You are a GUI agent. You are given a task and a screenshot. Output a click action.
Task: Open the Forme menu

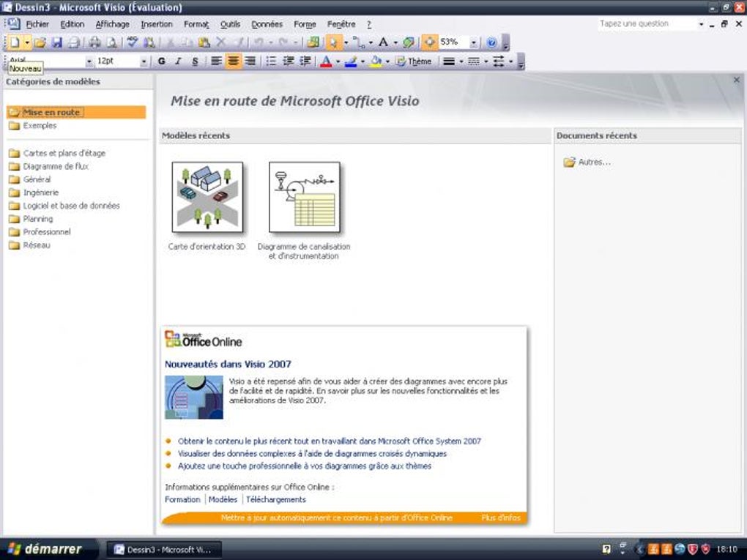pyautogui.click(x=305, y=24)
